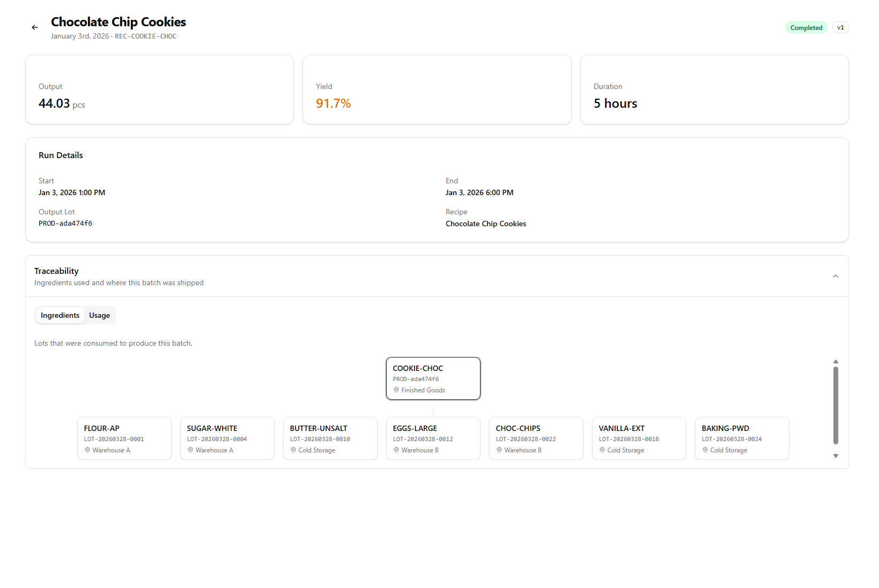This screenshot has width=879, height=588.
Task: Click the scroll-up arrow in the trace graph
Action: tap(835, 361)
